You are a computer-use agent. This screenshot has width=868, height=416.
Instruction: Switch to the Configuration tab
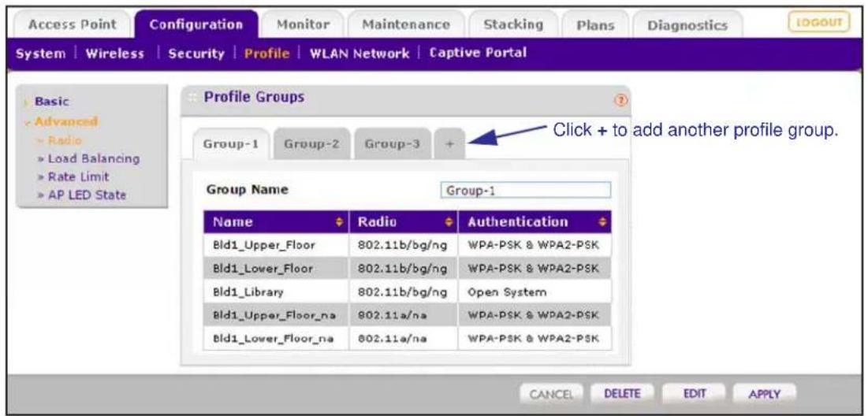(196, 25)
